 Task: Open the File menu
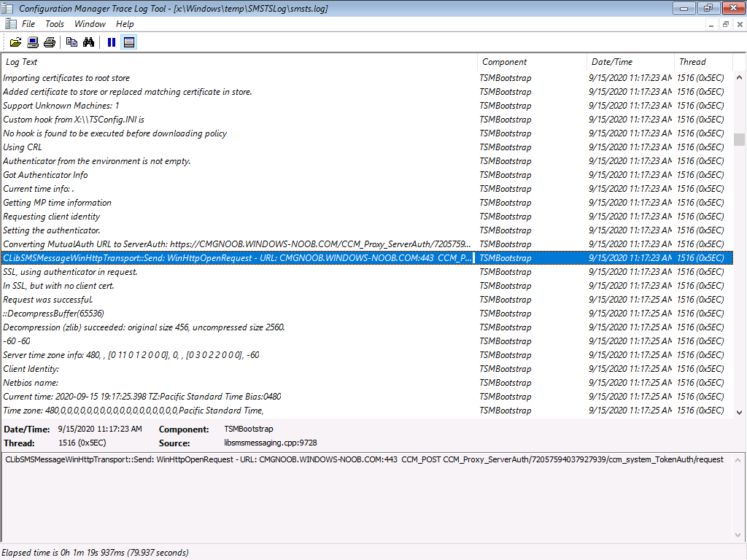(x=28, y=24)
